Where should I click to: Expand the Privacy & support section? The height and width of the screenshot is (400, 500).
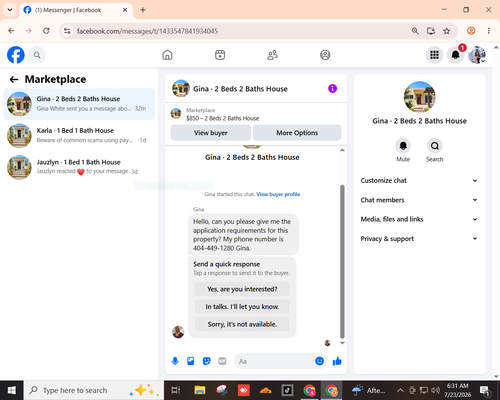click(x=419, y=238)
